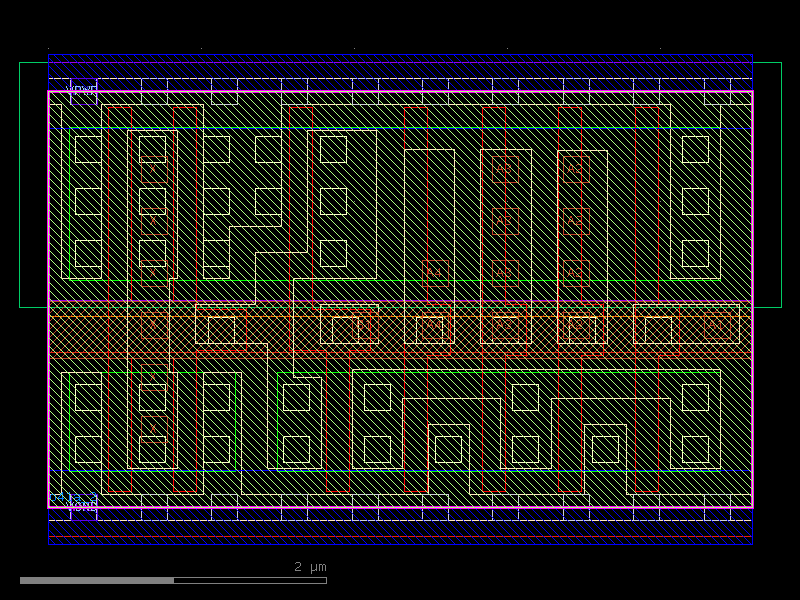Select the top magenta VPWR metal rail

(x=400, y=90)
